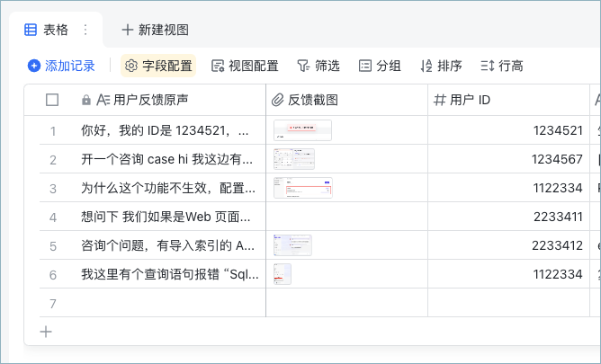Open the three-dot menu on 表格 tab
The width and height of the screenshot is (601, 364).
(85, 30)
